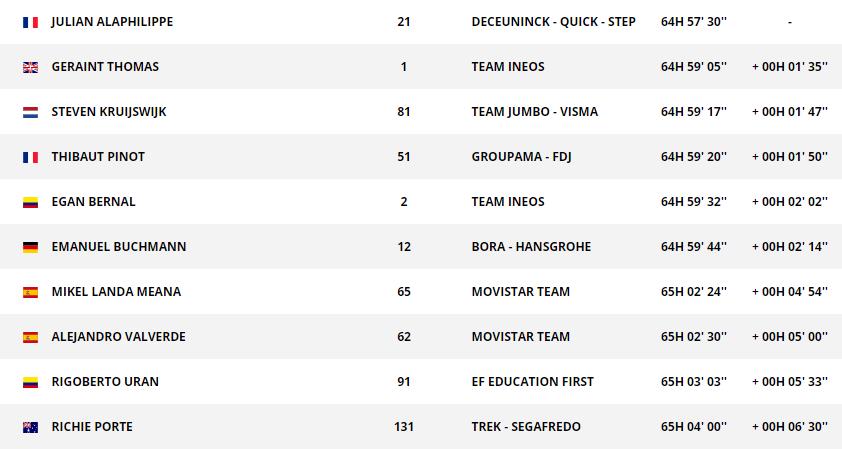Click the British flag beside Geraint Thomas
This screenshot has width=842, height=449.
30,67
